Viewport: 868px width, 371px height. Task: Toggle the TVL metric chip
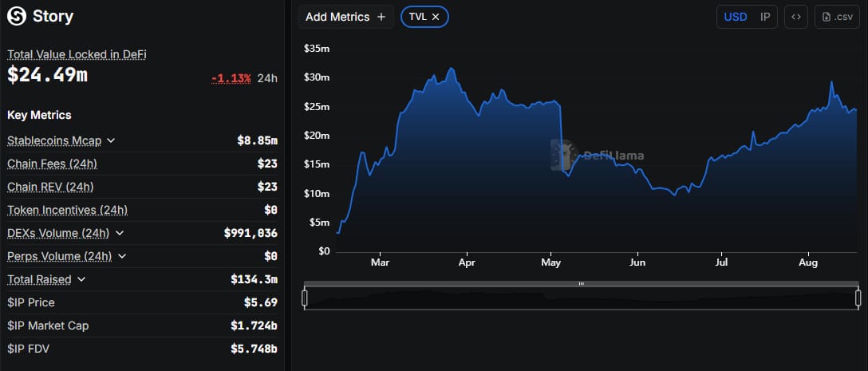[x=417, y=17]
